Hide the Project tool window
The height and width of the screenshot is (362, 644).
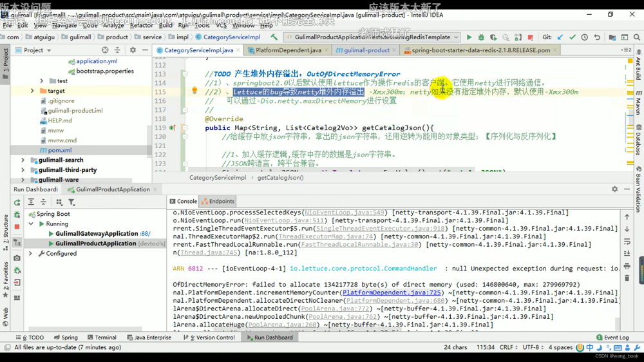pos(145,50)
